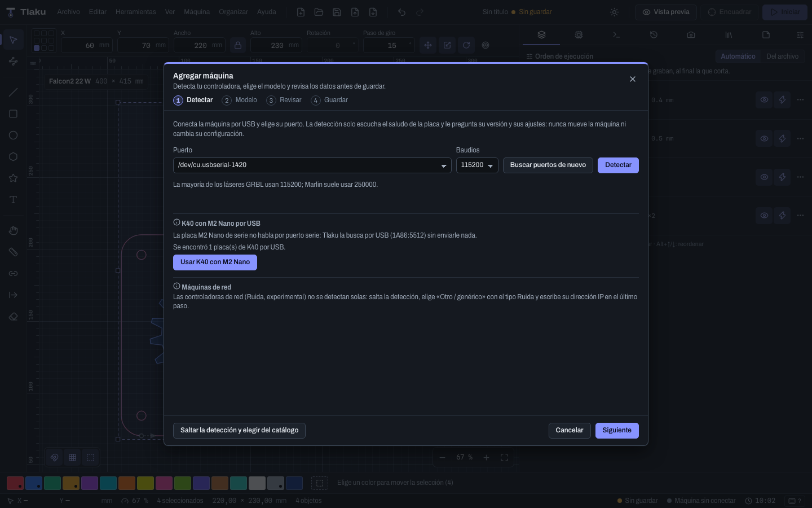Go to the Modelo wizard step
The height and width of the screenshot is (508, 812).
pos(240,100)
